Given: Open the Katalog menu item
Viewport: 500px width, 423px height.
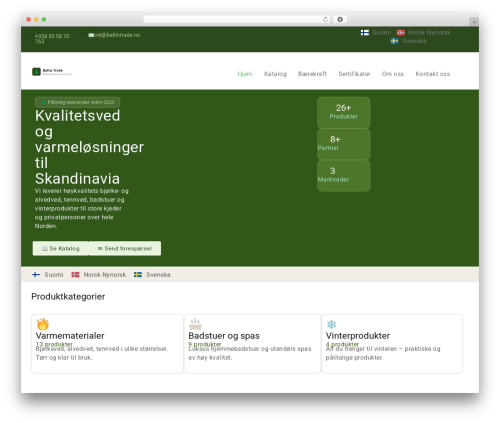Looking at the screenshot, I should (x=275, y=74).
